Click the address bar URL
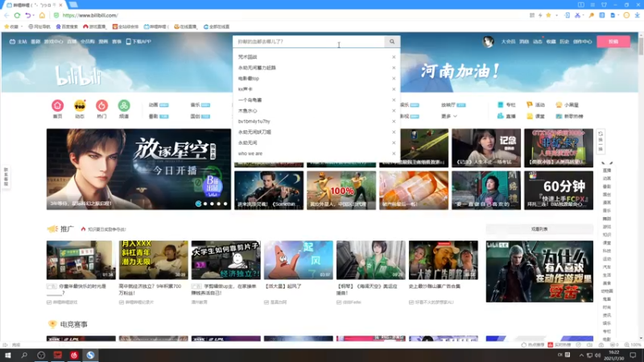Screen dimensions: 644x362 click(90, 15)
